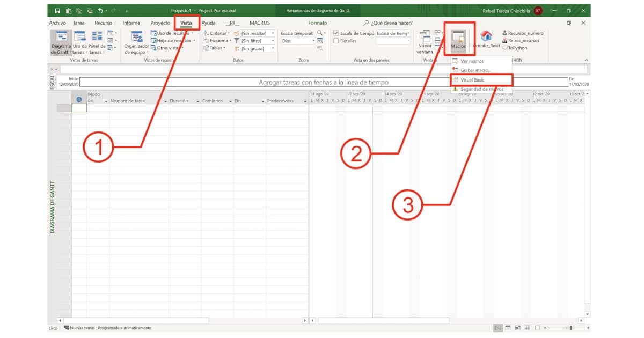Open the Esquema outline button
Image resolution: width=644 pixels, height=338 pixels.
pos(217,41)
